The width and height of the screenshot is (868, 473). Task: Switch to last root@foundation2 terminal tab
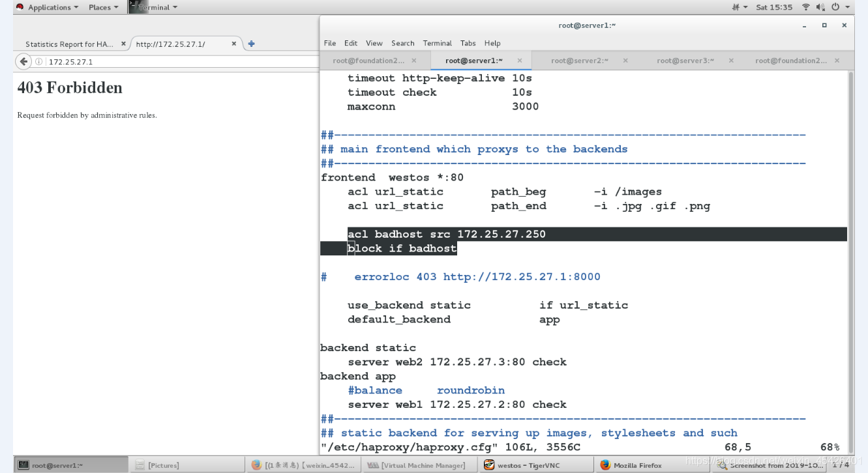791,61
